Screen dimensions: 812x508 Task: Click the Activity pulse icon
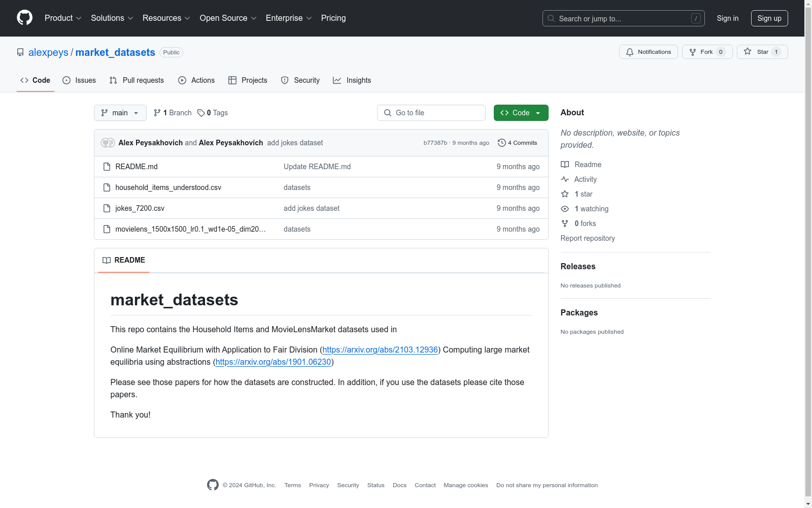565,179
